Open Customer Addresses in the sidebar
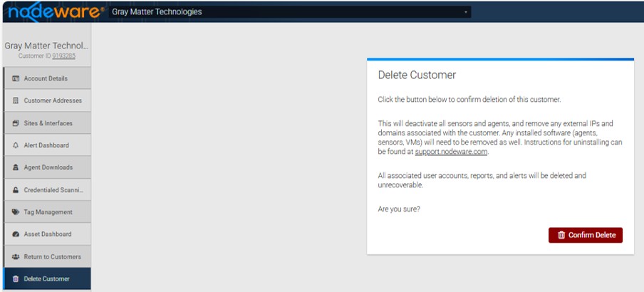The width and height of the screenshot is (644, 292). [x=47, y=100]
